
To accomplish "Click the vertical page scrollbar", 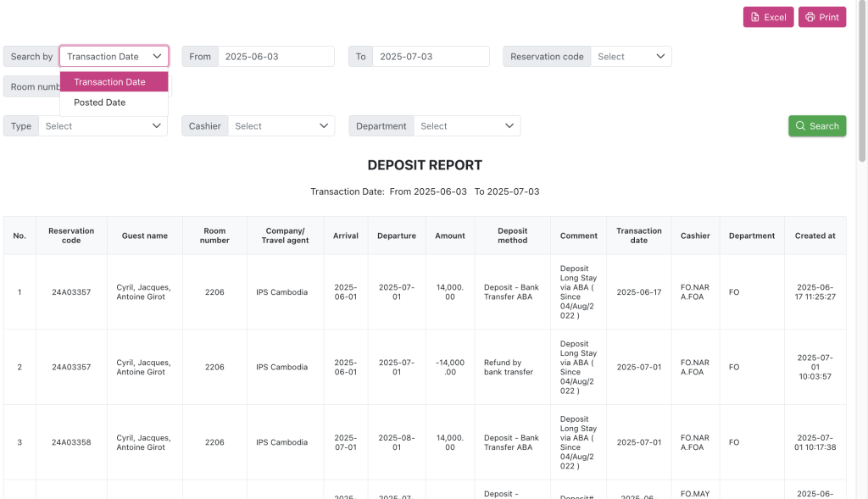I will click(x=862, y=80).
